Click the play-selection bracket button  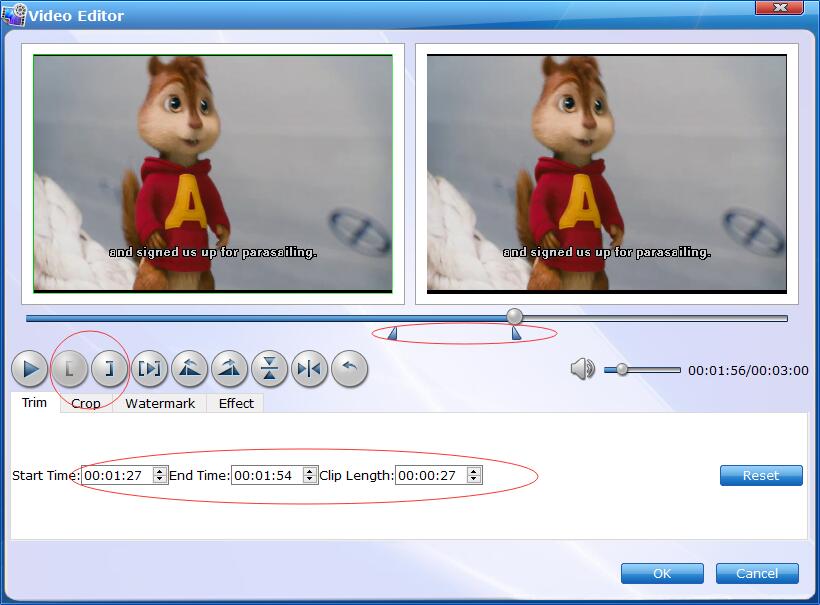click(150, 369)
